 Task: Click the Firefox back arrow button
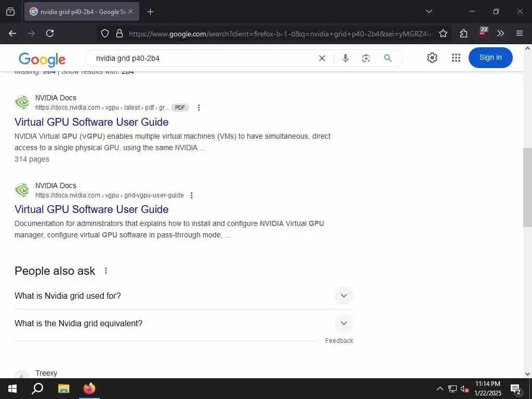click(x=12, y=33)
